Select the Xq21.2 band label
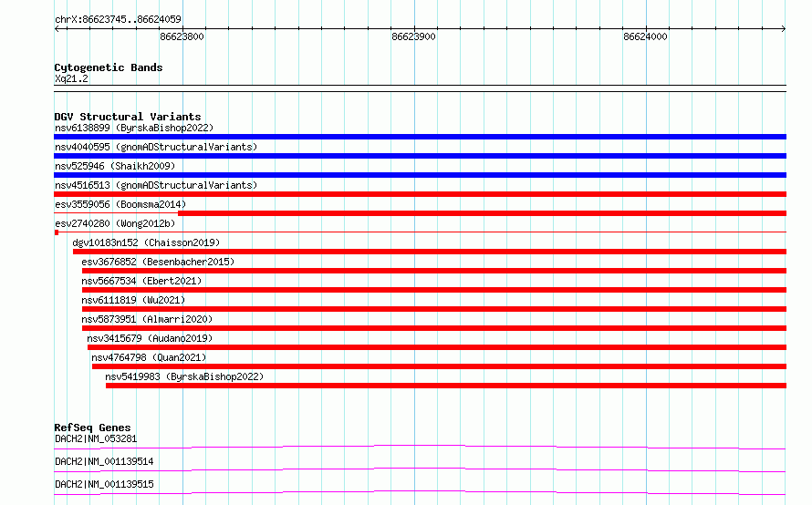 click(71, 78)
